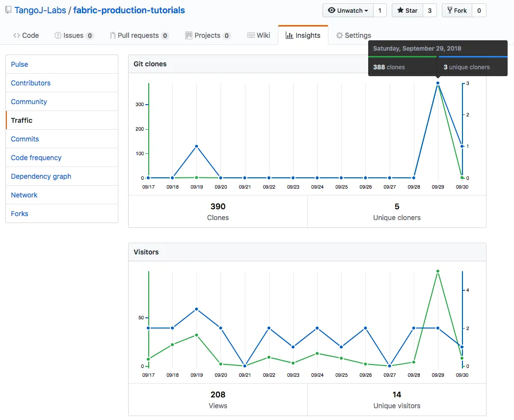Click the Settings gear icon
This screenshot has height=420, width=514.
click(339, 35)
